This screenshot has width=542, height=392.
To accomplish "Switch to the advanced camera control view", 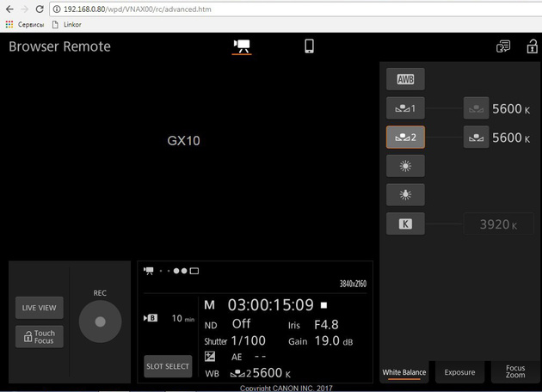I will (x=242, y=46).
